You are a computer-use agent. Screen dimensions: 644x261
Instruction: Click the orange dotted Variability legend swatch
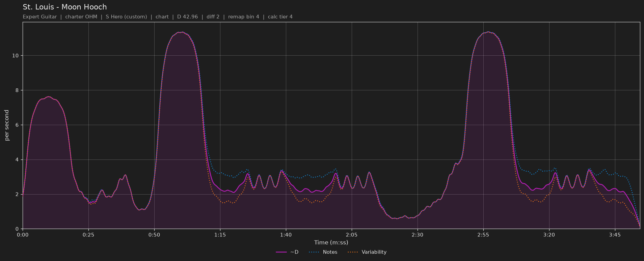[x=352, y=252]
